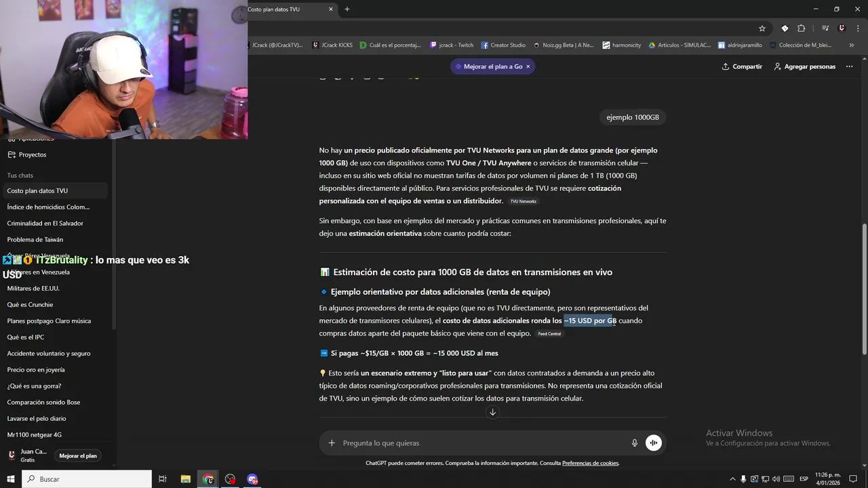Click the page vertical scrollbar thumb

coord(864,289)
